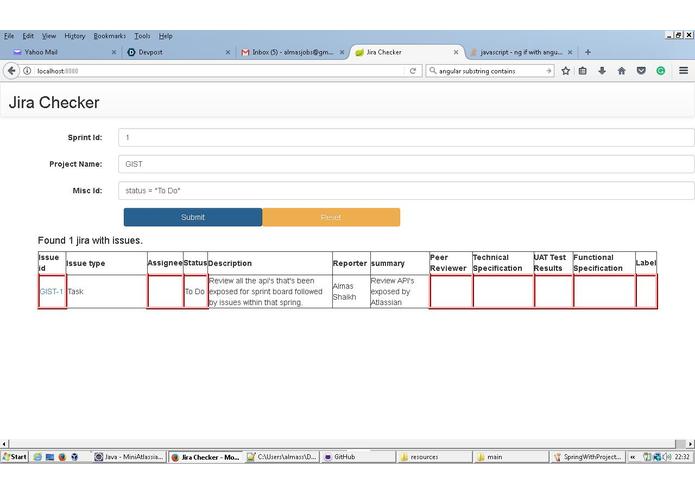Close the javascript ng-if tab
This screenshot has width=695, height=494.
tap(570, 52)
